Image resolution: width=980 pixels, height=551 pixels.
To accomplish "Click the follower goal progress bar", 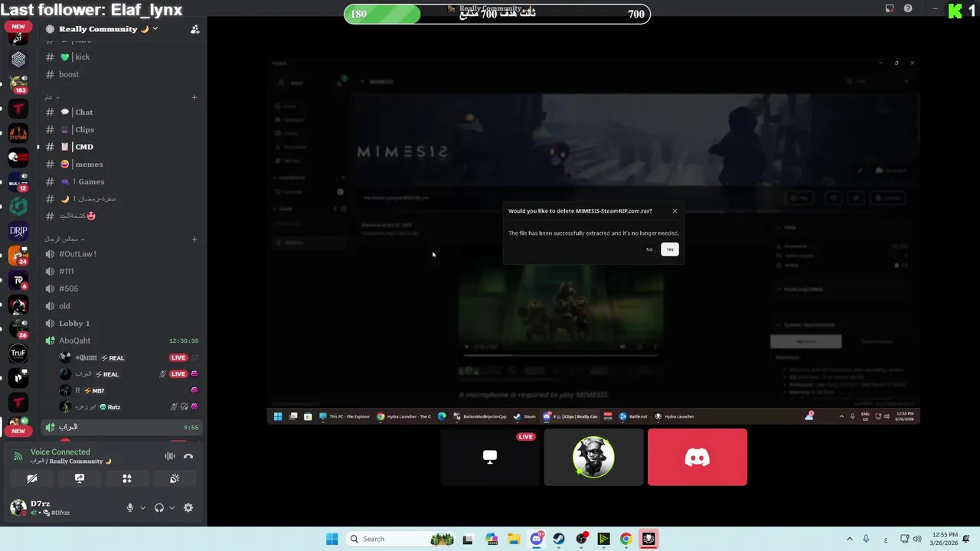I will point(497,14).
